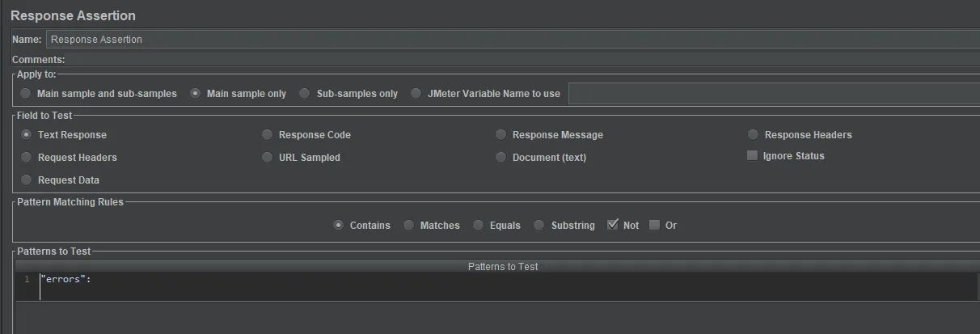Choose URL Sampled option
980x334 pixels.
(x=268, y=158)
